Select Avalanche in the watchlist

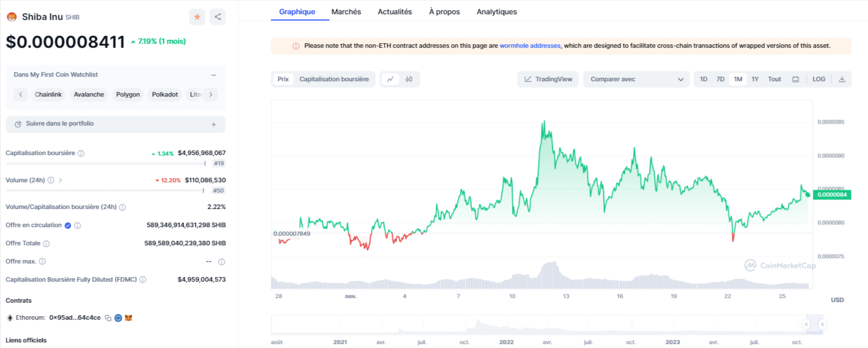pos(89,95)
